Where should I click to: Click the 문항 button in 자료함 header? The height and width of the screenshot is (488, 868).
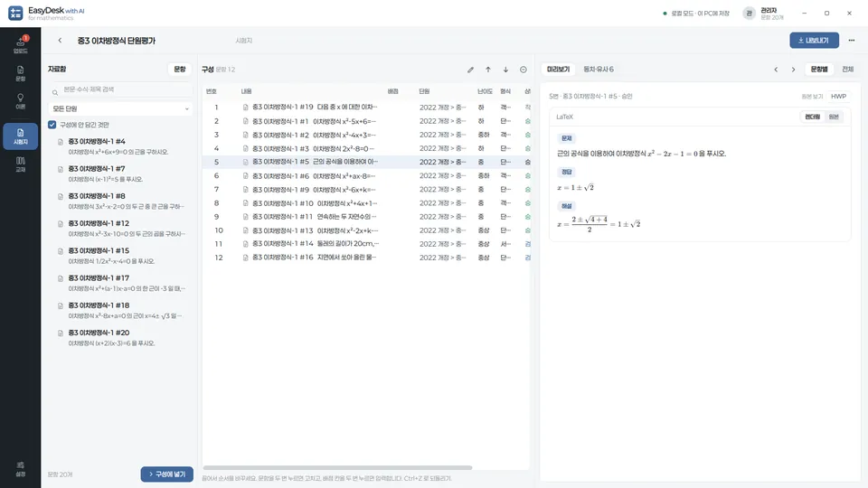(180, 70)
